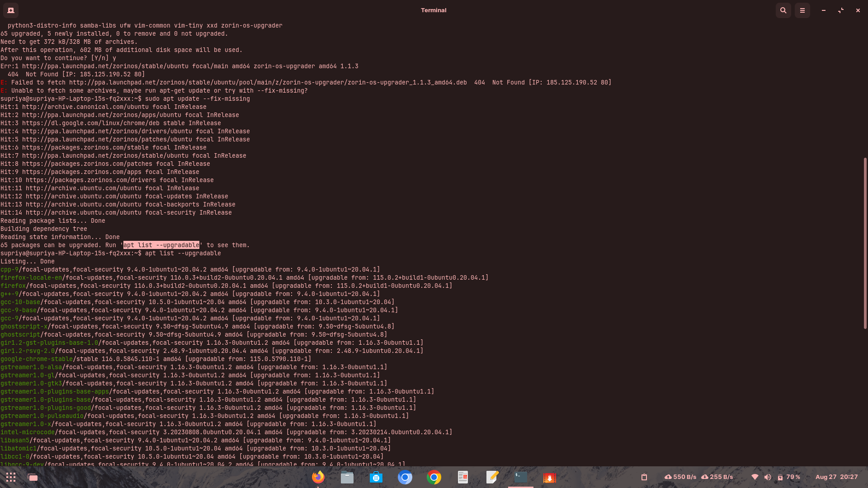The image size is (868, 488).
Task: Click the battery 79 % indicator
Action: [789, 477]
